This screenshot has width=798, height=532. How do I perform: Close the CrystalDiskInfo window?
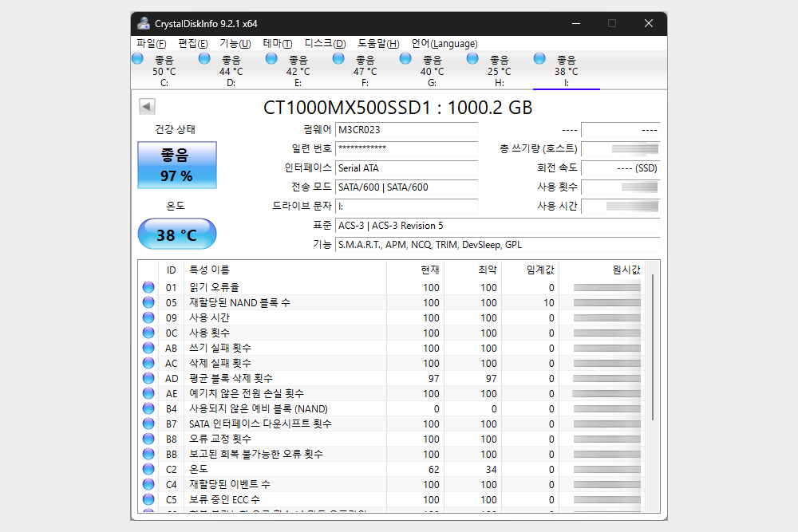[x=648, y=23]
